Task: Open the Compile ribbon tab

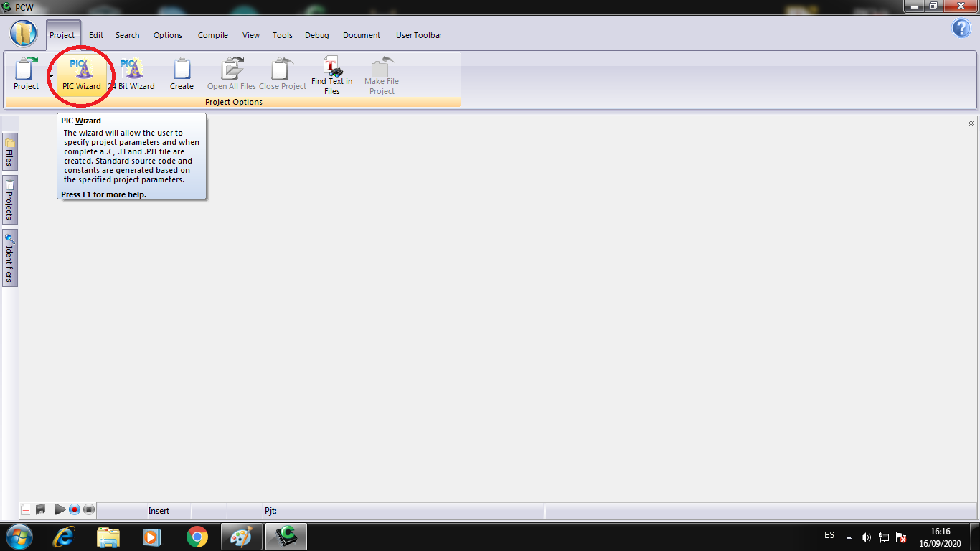Action: 213,35
